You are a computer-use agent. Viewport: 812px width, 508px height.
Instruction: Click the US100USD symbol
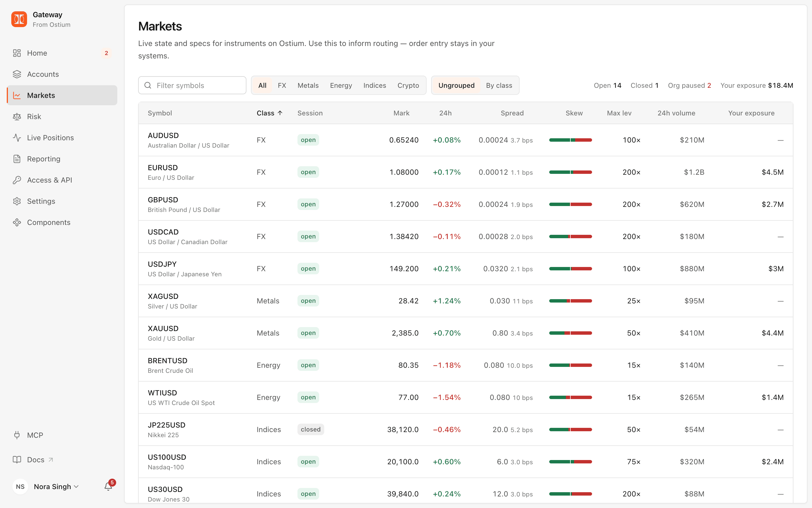pyautogui.click(x=167, y=457)
